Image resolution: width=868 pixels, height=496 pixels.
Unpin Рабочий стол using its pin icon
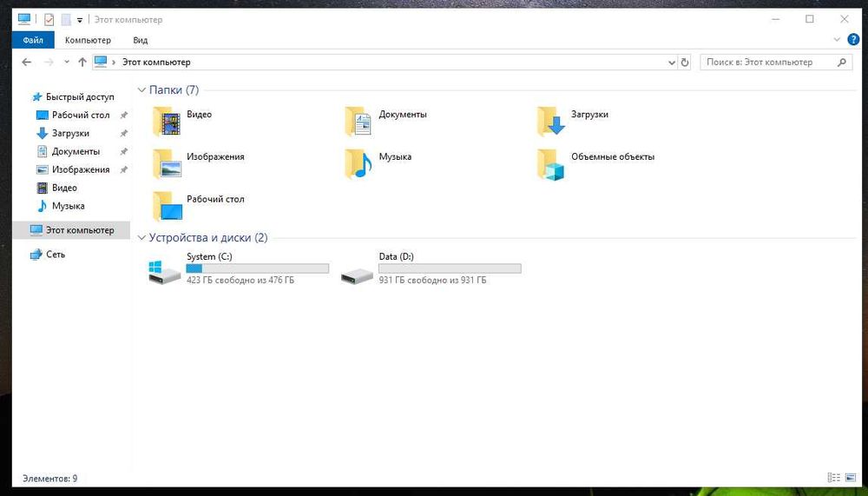pyautogui.click(x=124, y=116)
